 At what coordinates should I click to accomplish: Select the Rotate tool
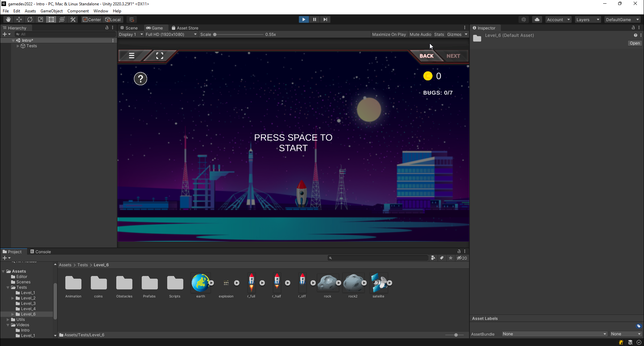click(x=30, y=19)
